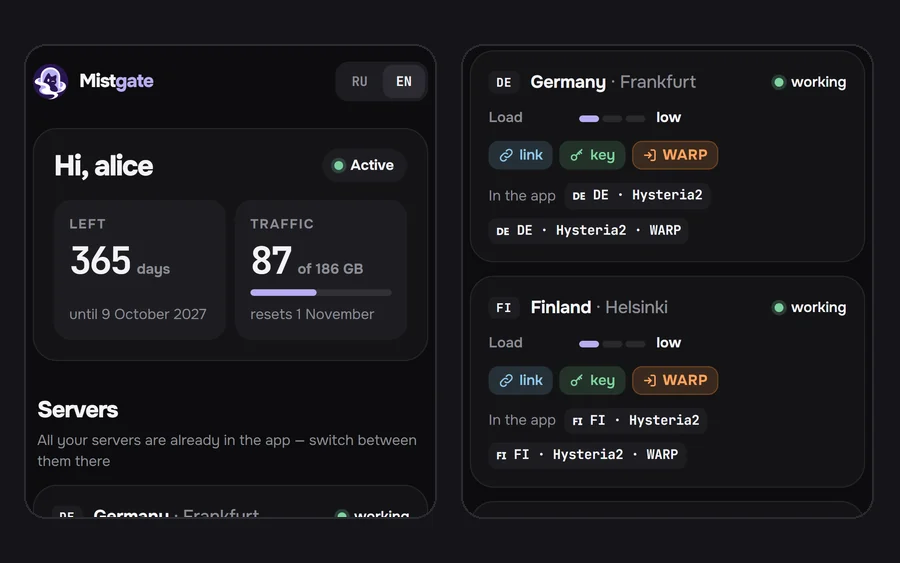Viewport: 900px width, 563px height.
Task: Click the "87" traffic value
Action: 271,261
